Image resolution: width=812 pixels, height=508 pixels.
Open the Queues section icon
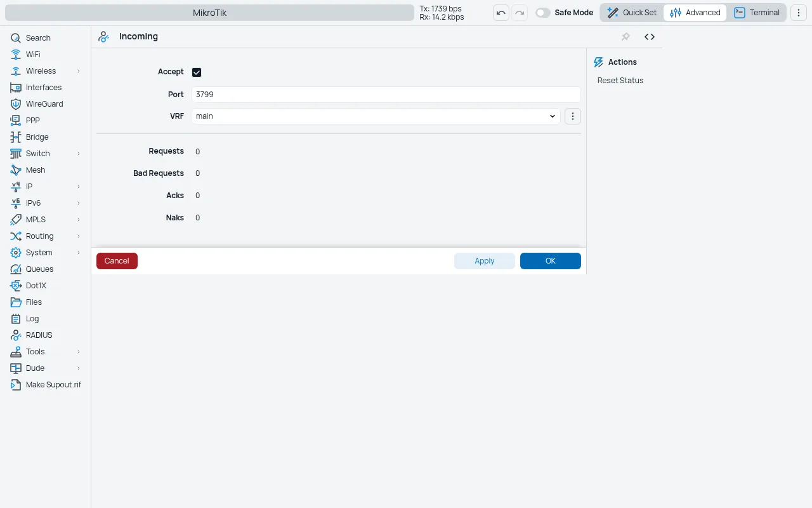(x=16, y=269)
